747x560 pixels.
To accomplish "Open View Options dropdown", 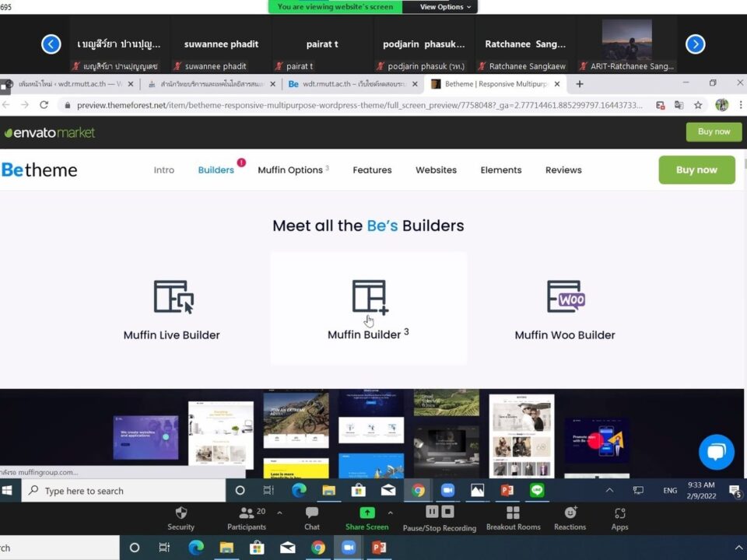I will click(445, 7).
